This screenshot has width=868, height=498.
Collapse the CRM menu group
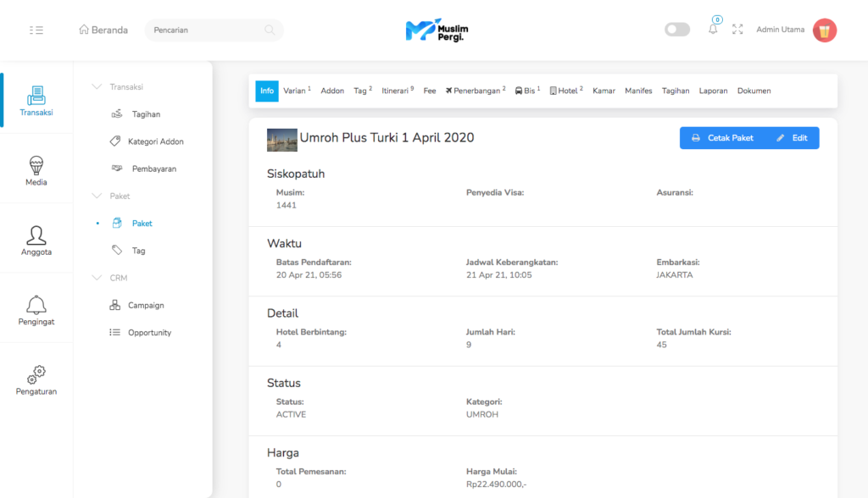click(96, 278)
